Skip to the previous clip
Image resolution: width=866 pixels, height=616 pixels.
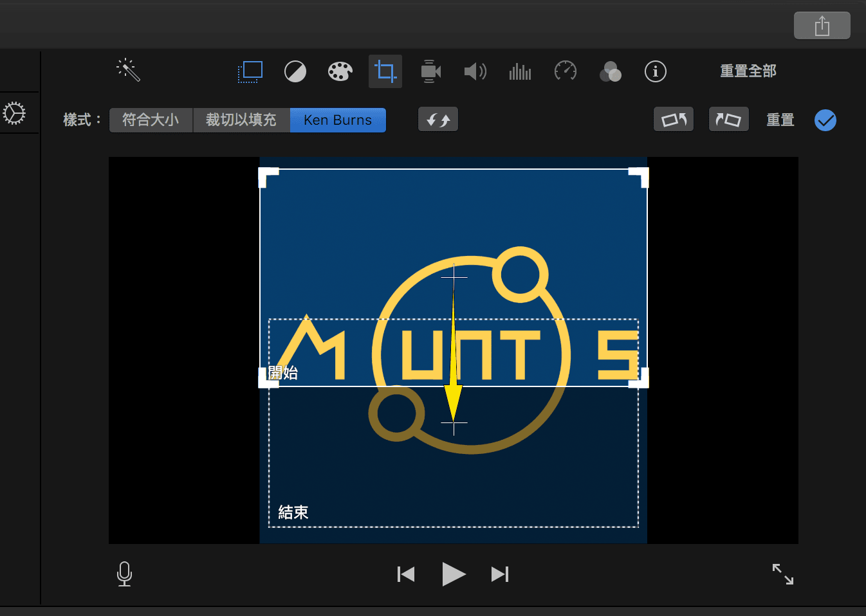(x=406, y=574)
